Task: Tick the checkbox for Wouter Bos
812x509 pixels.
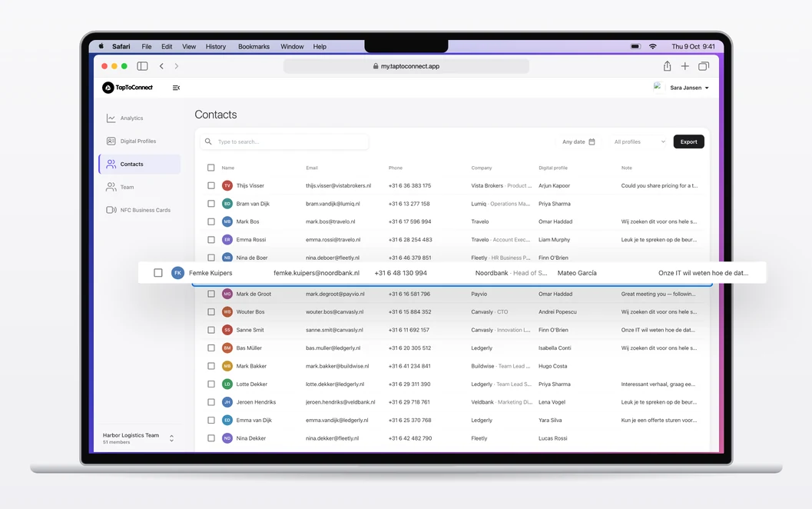Action: click(x=210, y=312)
